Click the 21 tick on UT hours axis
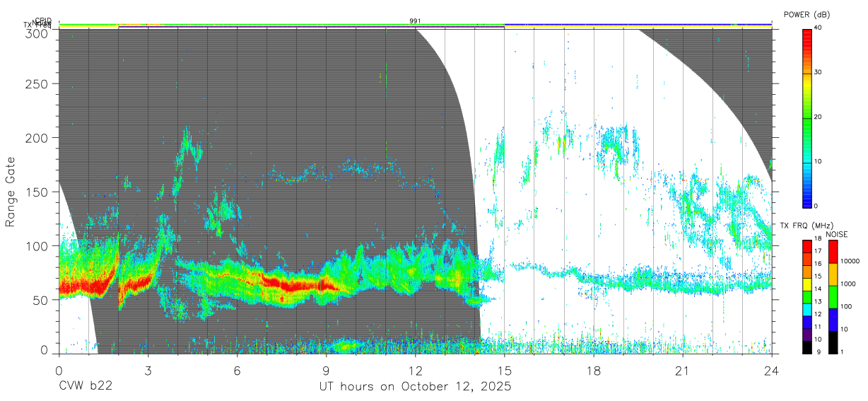 click(x=683, y=371)
